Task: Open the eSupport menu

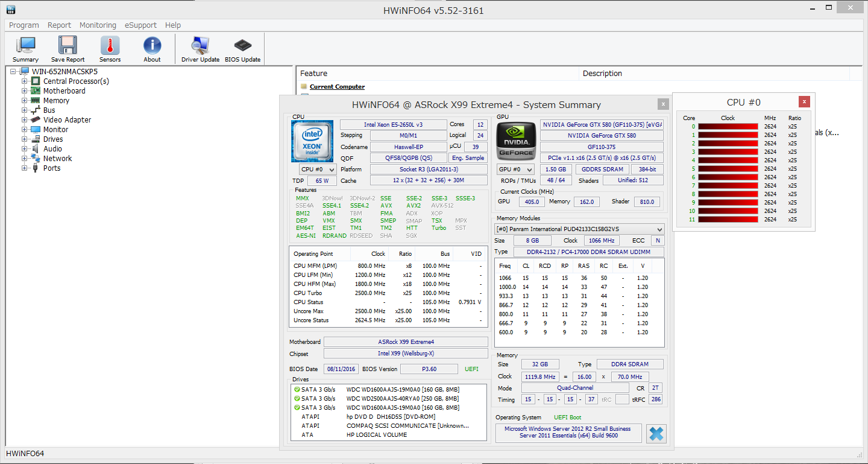Action: pos(140,25)
